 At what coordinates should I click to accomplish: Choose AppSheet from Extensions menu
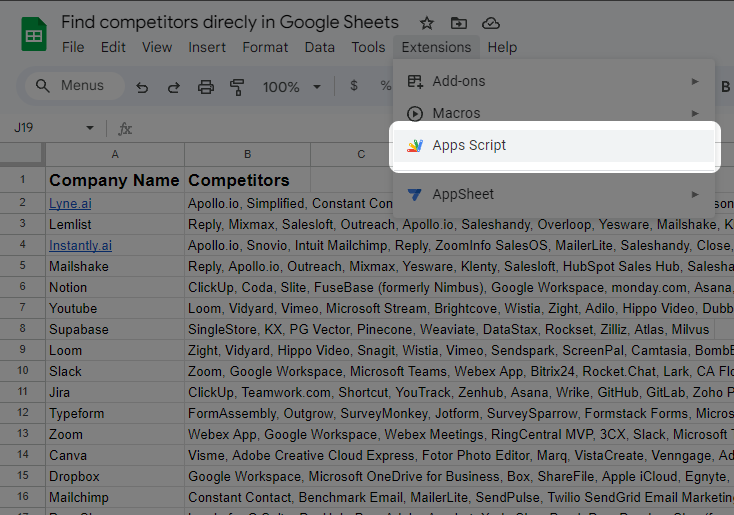[x=554, y=194]
